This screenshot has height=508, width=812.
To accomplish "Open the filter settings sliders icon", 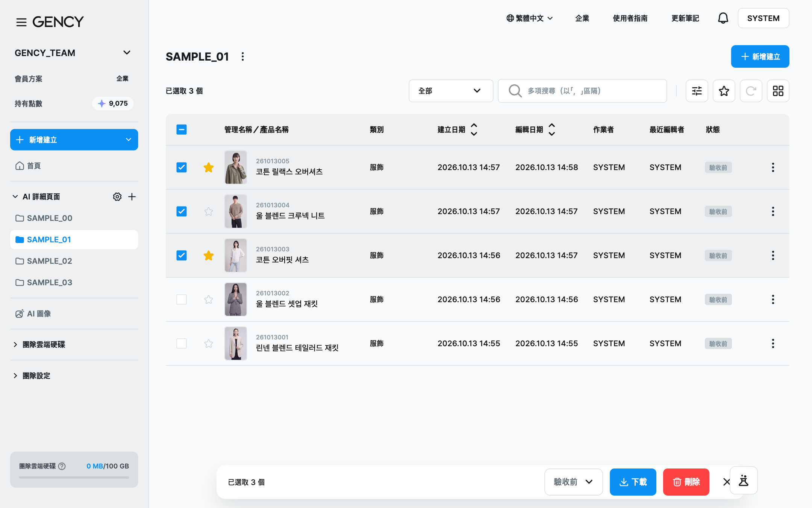I will coord(697,91).
